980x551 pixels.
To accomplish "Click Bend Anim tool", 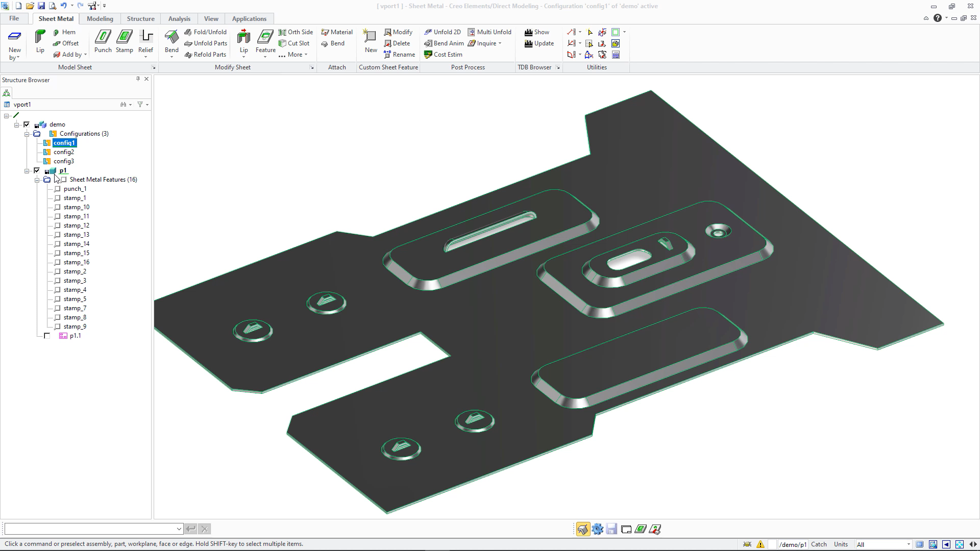I will coord(444,43).
